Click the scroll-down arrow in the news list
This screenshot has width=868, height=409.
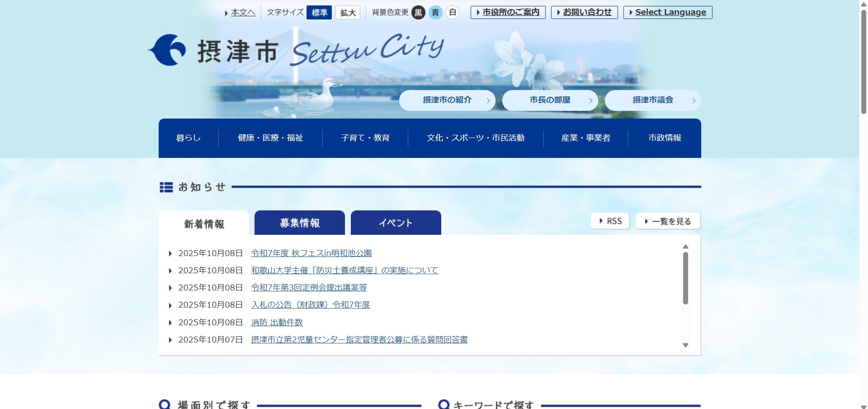[x=685, y=345]
